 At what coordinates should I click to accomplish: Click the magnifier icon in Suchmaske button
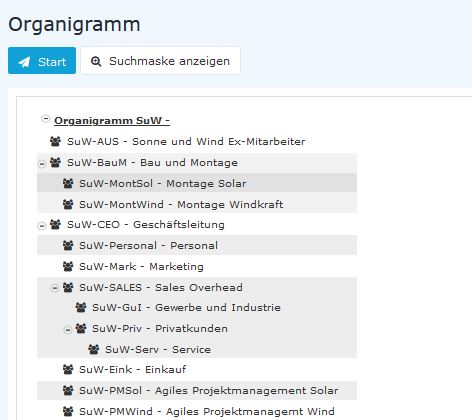tap(96, 61)
